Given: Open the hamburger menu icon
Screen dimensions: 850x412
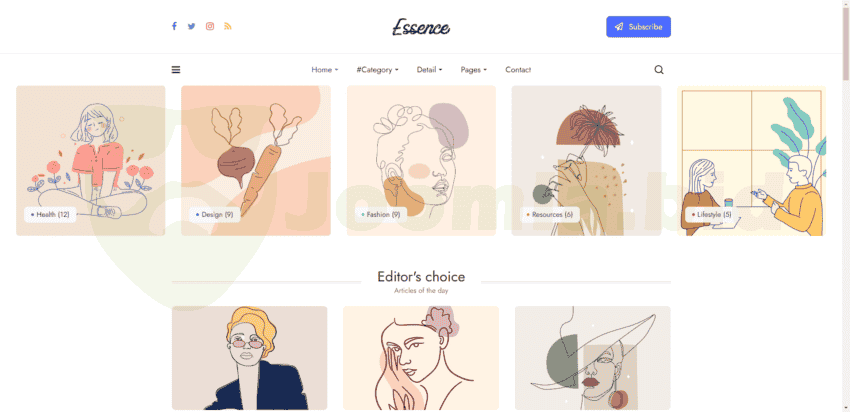Looking at the screenshot, I should [x=176, y=69].
